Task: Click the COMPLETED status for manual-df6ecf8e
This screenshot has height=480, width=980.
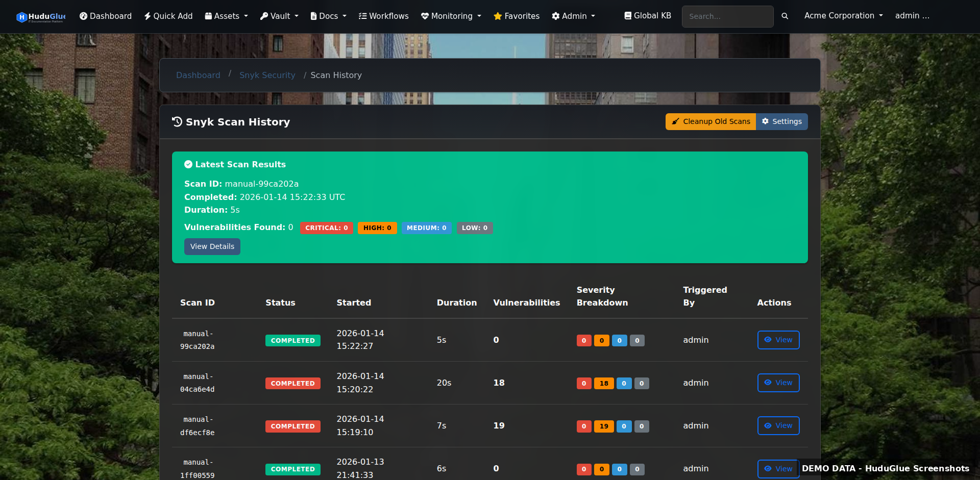Action: (x=293, y=426)
